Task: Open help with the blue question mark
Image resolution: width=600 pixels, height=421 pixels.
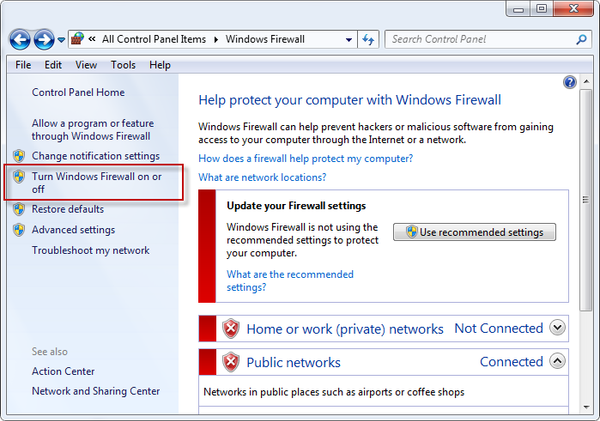Action: pyautogui.click(x=570, y=82)
